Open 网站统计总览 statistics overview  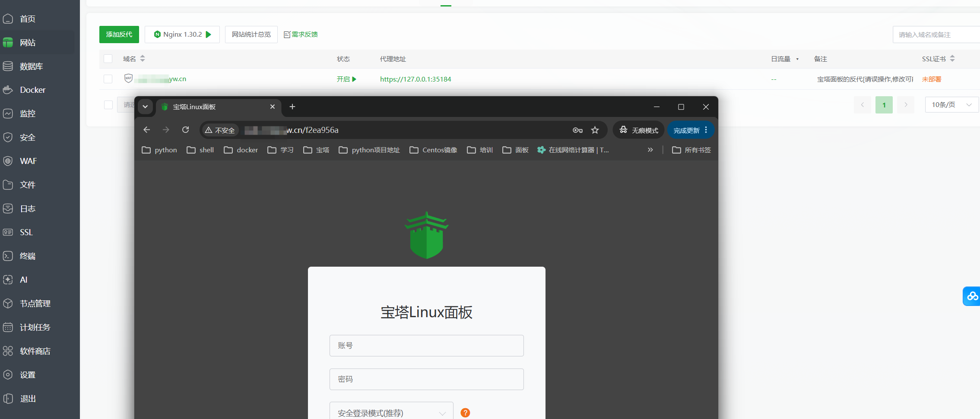pyautogui.click(x=251, y=35)
